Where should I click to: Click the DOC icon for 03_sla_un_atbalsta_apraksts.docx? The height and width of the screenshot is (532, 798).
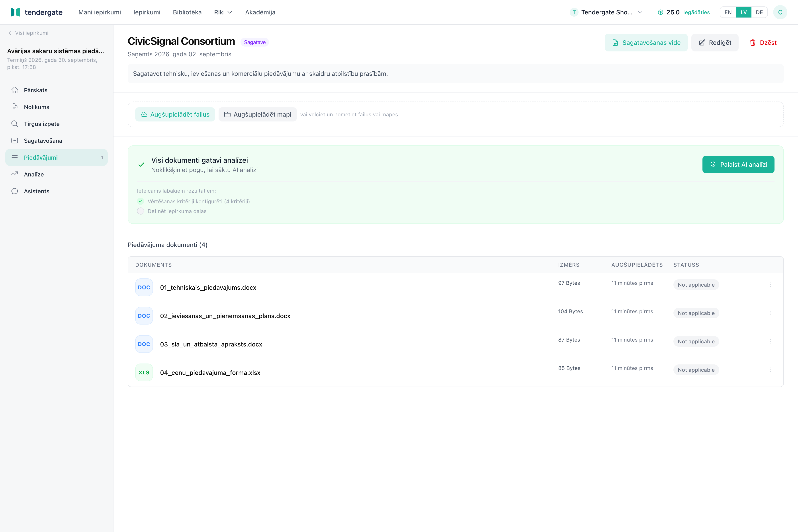(x=144, y=344)
